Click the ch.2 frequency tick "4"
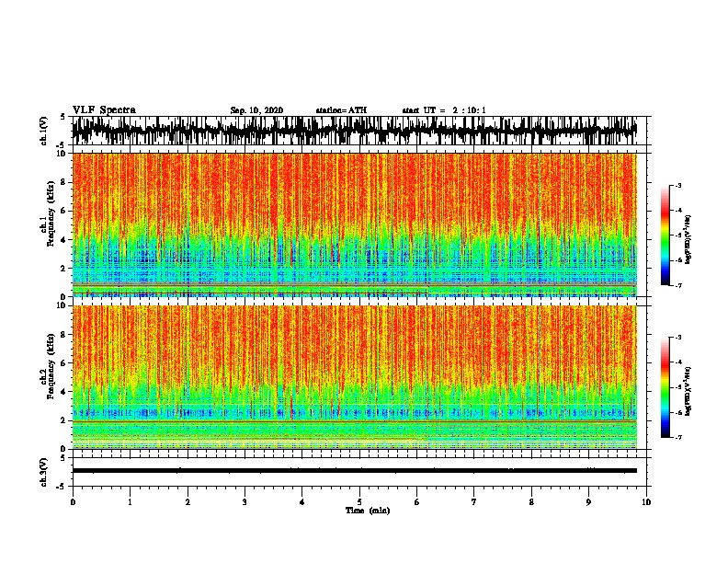 point(63,392)
